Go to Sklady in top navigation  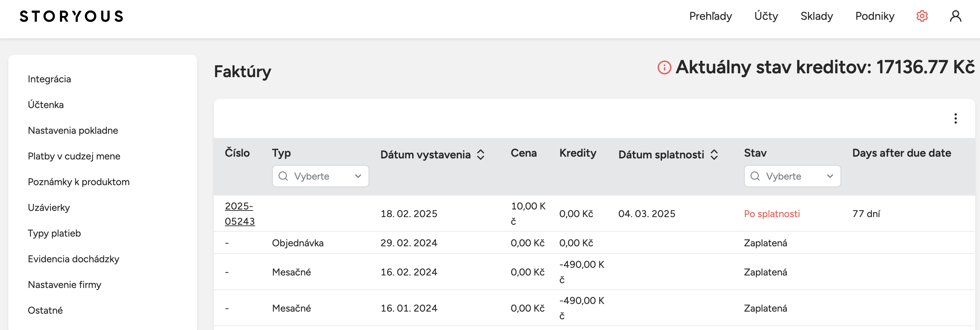817,16
